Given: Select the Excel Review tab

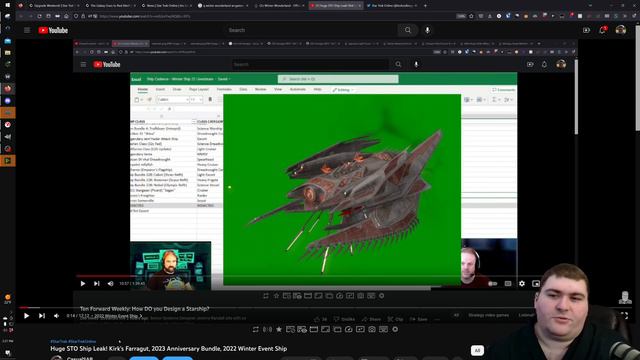Looking at the screenshot, I should point(260,89).
